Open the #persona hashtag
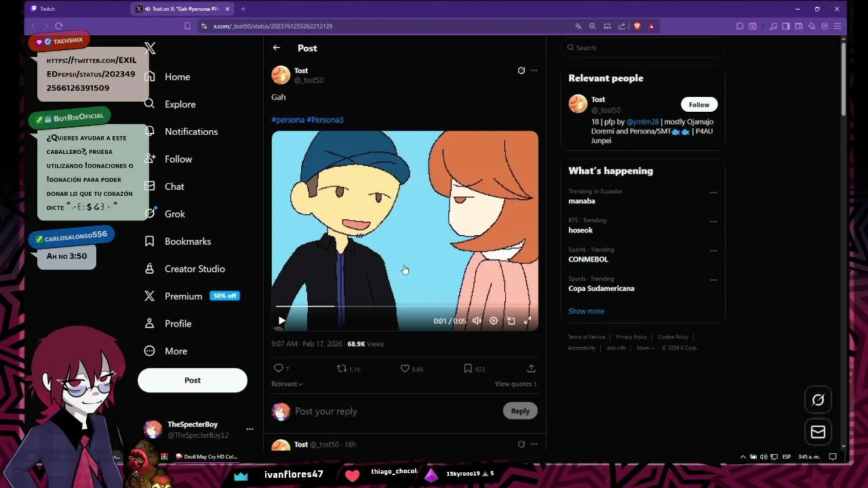The width and height of the screenshot is (868, 488). tap(288, 120)
